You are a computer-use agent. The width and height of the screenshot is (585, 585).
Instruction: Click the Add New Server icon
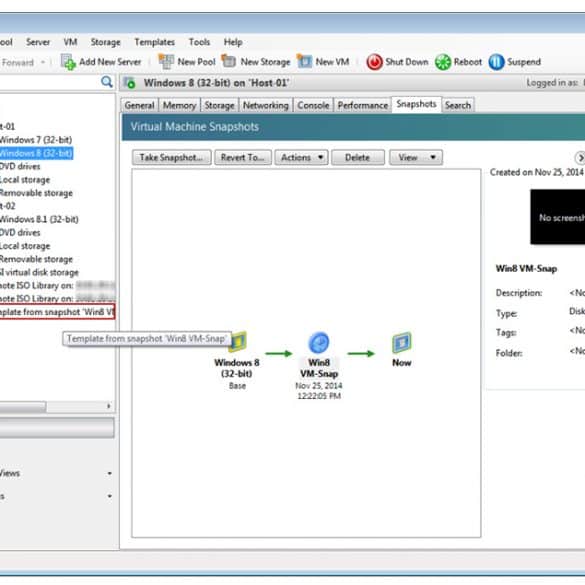pos(68,62)
